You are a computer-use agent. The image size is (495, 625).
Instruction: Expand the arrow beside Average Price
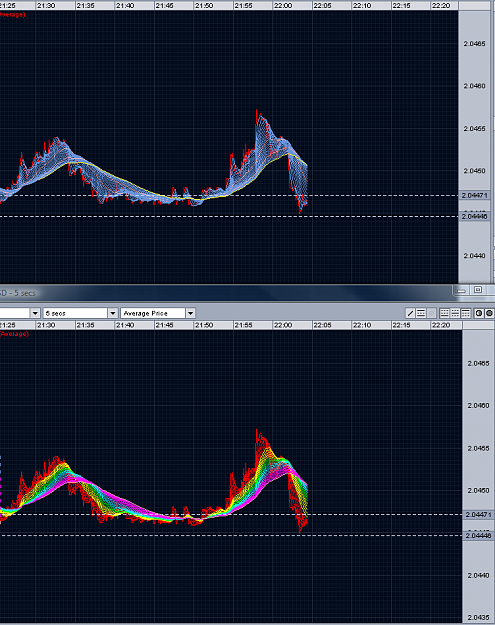point(191,313)
